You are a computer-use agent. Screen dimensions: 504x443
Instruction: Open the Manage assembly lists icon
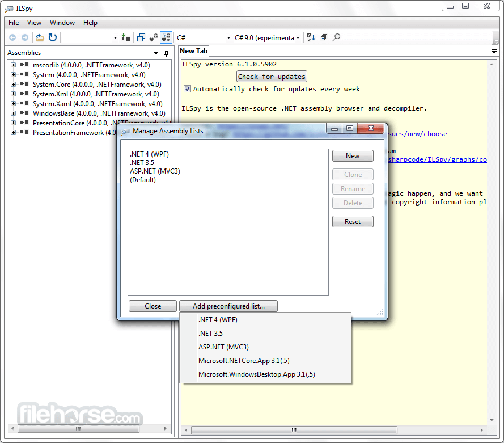126,37
